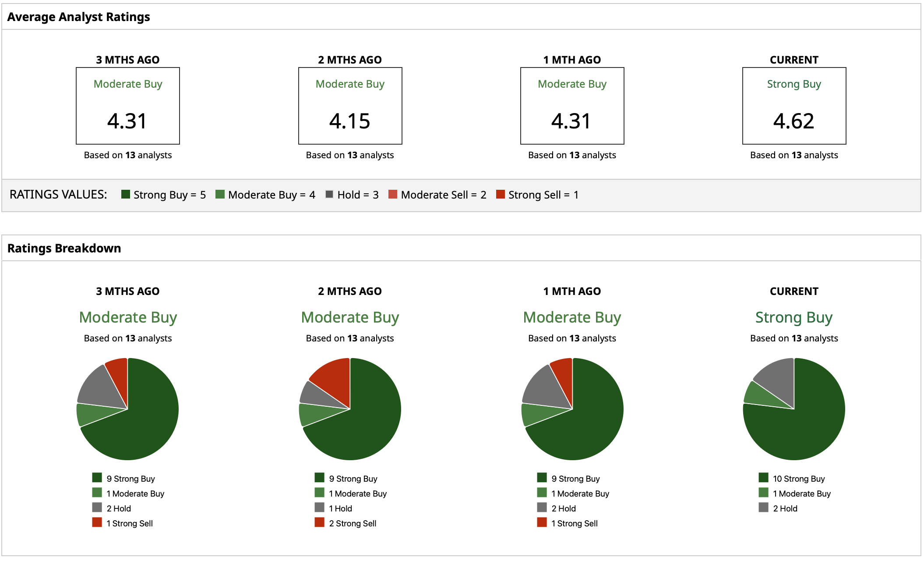Click the Current breakdown pie chart
The image size is (924, 561).
tap(794, 409)
